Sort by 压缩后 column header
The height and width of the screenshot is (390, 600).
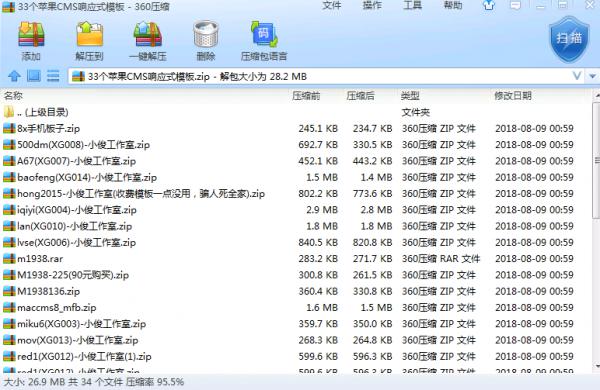[x=360, y=95]
